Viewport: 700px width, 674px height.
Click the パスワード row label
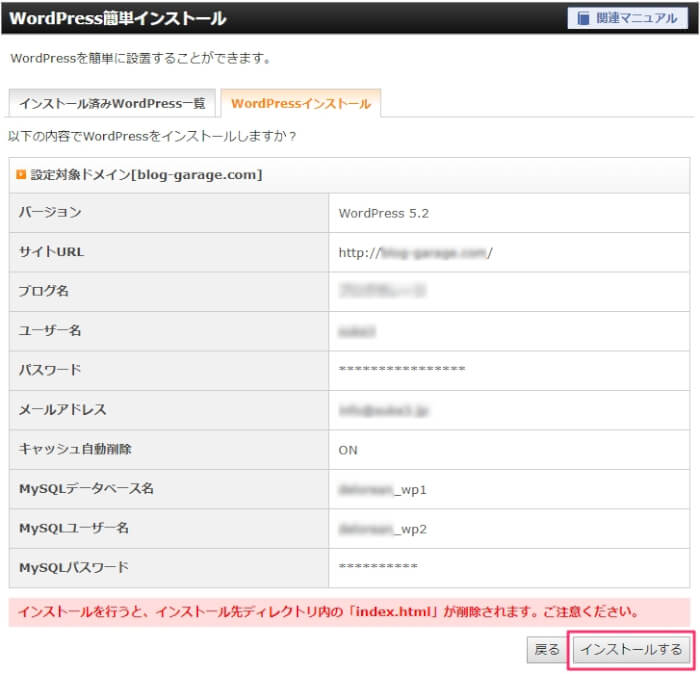[x=50, y=370]
